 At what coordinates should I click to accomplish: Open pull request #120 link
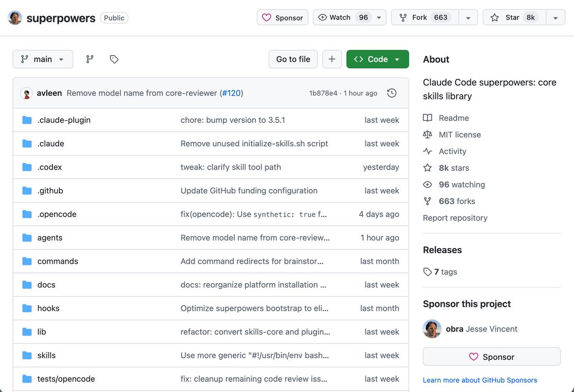[x=231, y=93]
